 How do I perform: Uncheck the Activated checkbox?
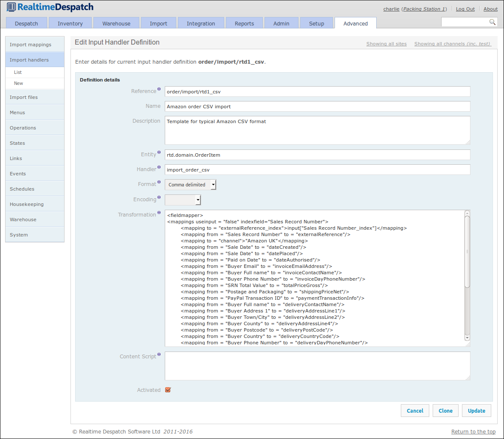[168, 390]
